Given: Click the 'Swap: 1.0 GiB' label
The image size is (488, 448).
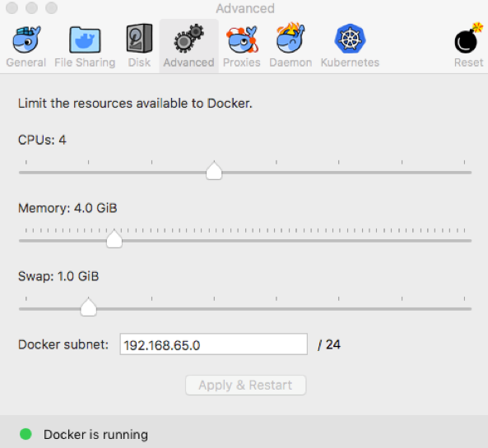Looking at the screenshot, I should (58, 276).
